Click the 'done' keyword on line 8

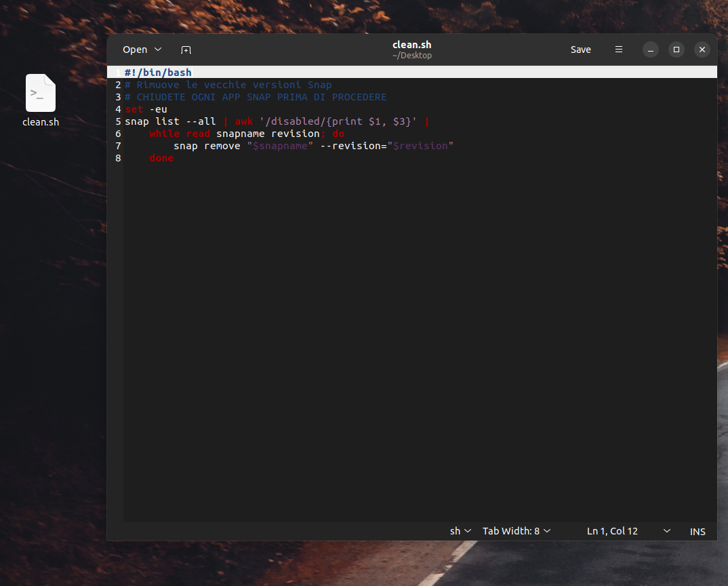coord(161,158)
